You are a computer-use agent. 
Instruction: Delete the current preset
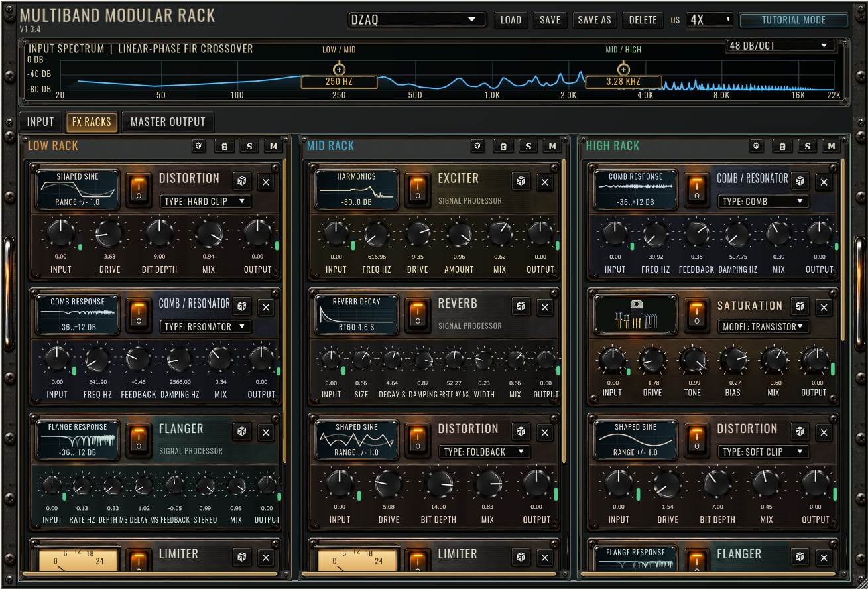(643, 20)
